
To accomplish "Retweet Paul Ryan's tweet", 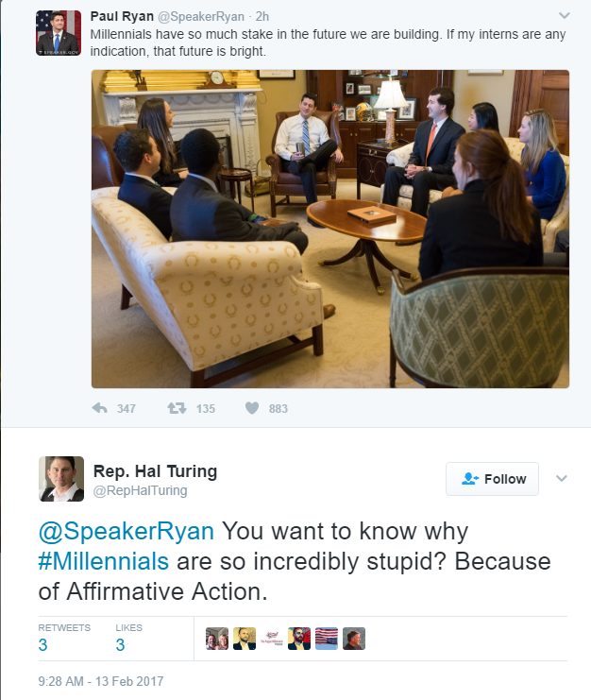I will click(x=177, y=408).
